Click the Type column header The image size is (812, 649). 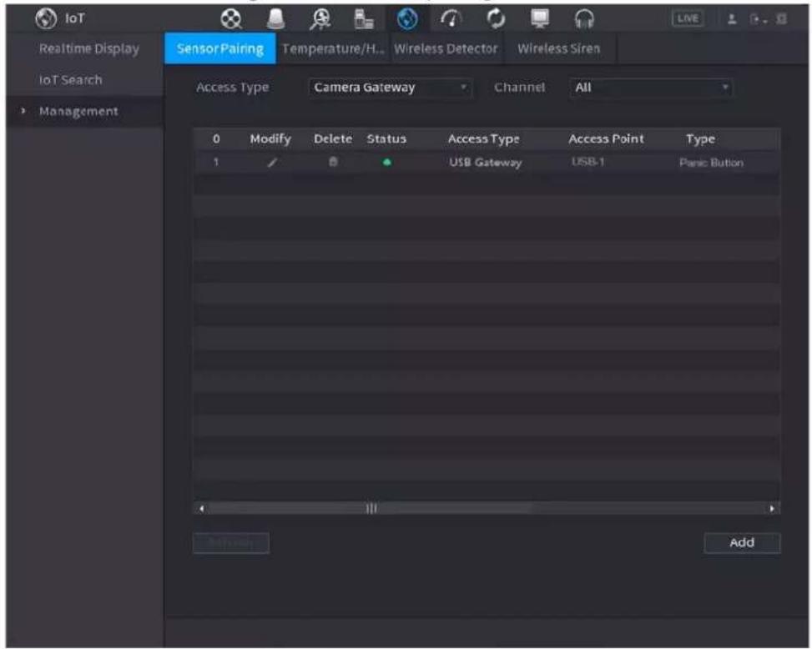point(701,138)
